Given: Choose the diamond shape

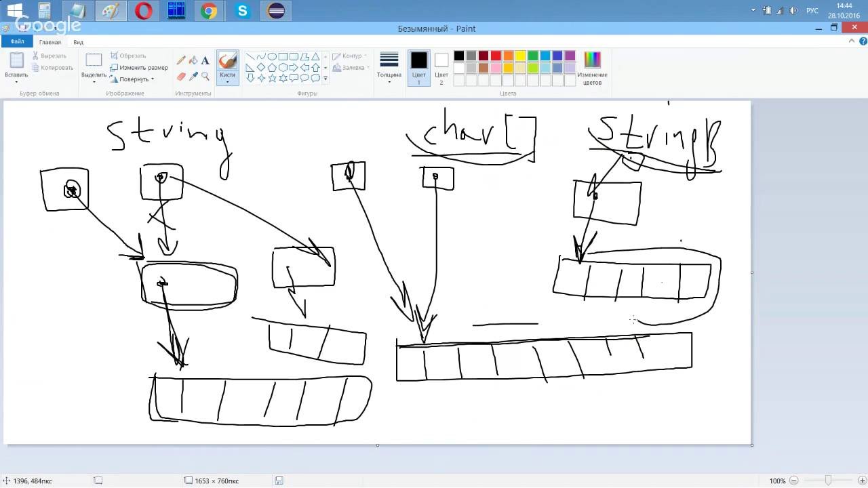Looking at the screenshot, I should tap(260, 68).
